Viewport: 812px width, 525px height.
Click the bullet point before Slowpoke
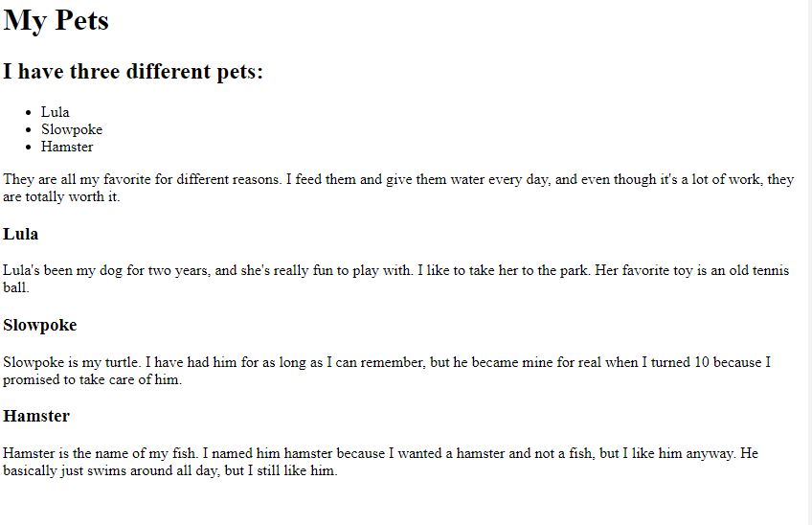(x=31, y=130)
